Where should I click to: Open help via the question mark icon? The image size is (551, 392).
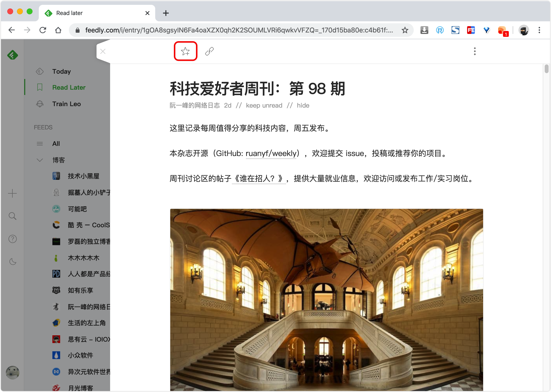tap(12, 239)
